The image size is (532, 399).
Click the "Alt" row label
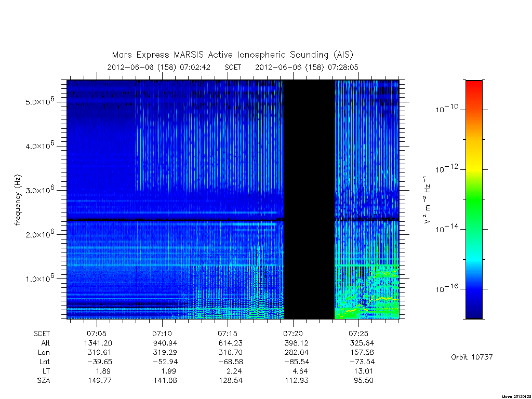[46, 343]
